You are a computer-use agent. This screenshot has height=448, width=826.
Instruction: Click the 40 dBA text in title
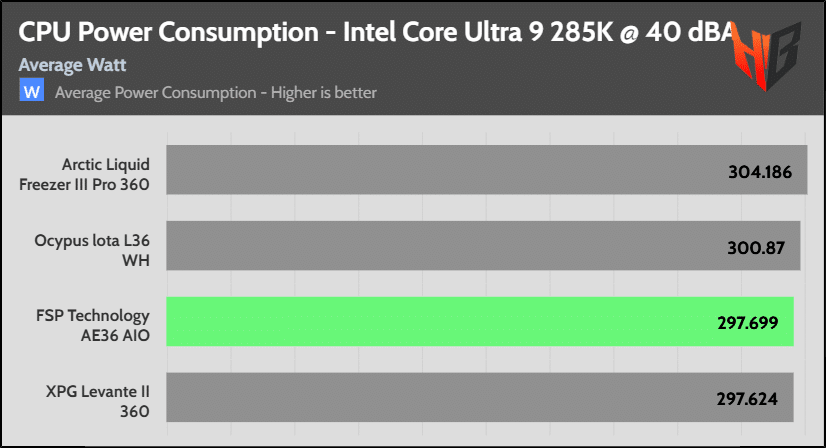click(691, 32)
